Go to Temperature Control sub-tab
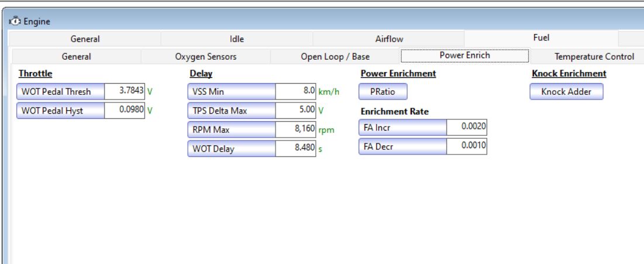The image size is (644, 264). (x=594, y=57)
